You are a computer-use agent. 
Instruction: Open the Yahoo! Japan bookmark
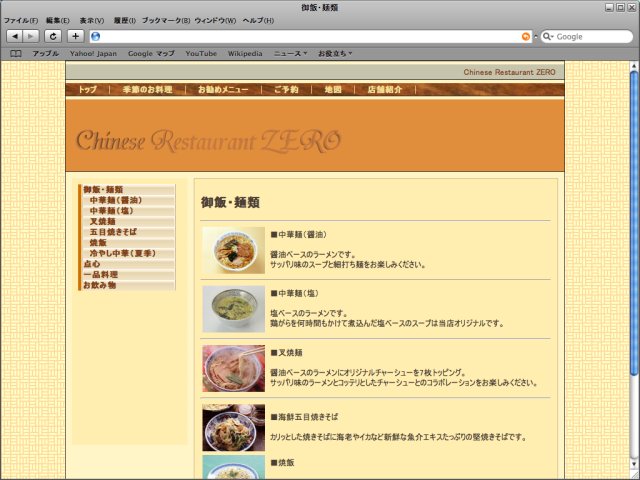pyautogui.click(x=93, y=53)
